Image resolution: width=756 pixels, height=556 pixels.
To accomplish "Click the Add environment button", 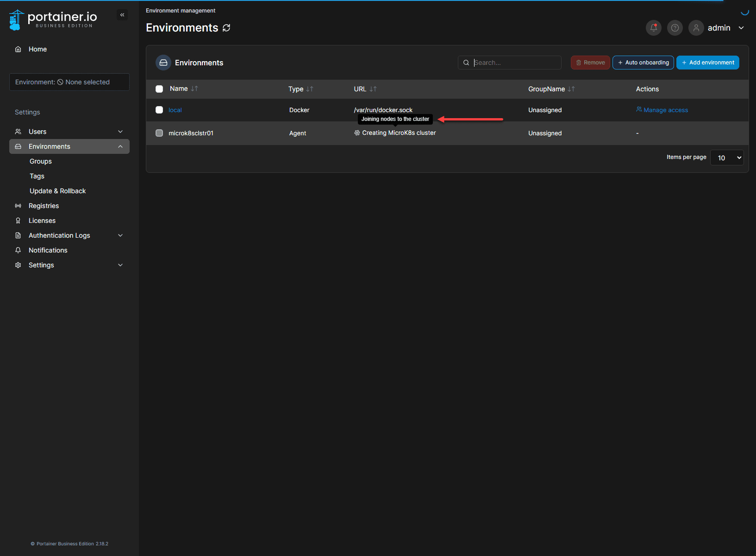I will (707, 63).
